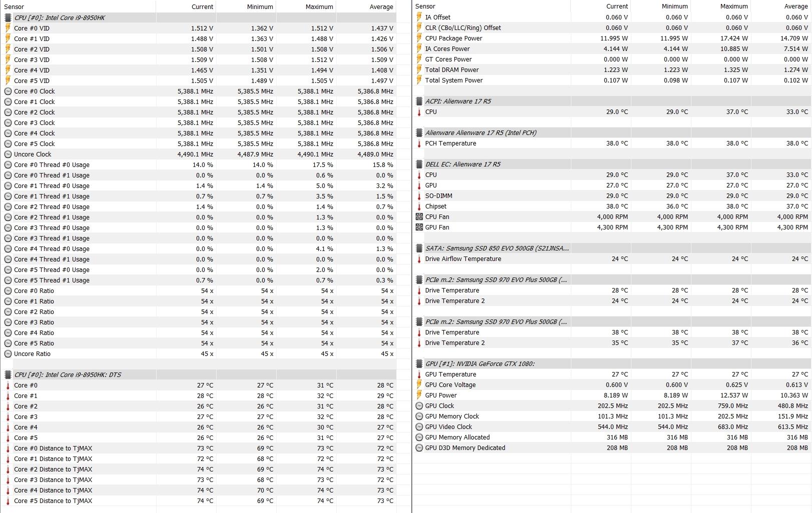Viewport: 812px width, 513px height.
Task: Click the fan icon next to CPU Fan
Action: point(419,217)
